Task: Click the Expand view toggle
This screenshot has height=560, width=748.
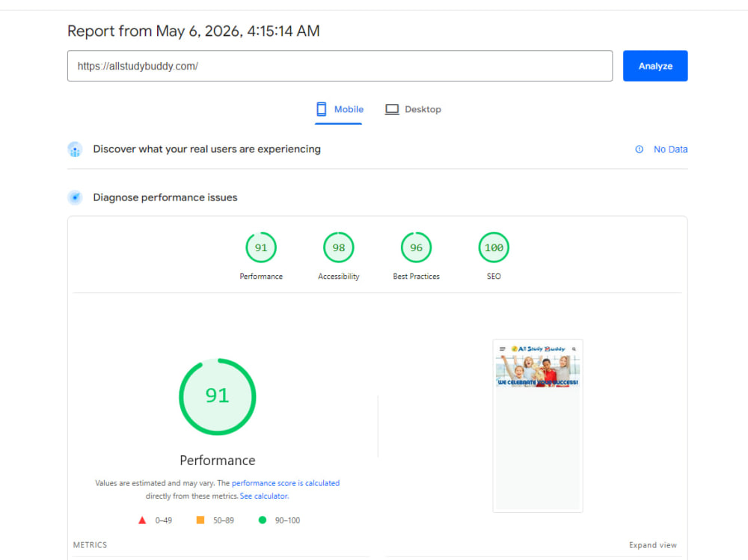Action: point(652,545)
